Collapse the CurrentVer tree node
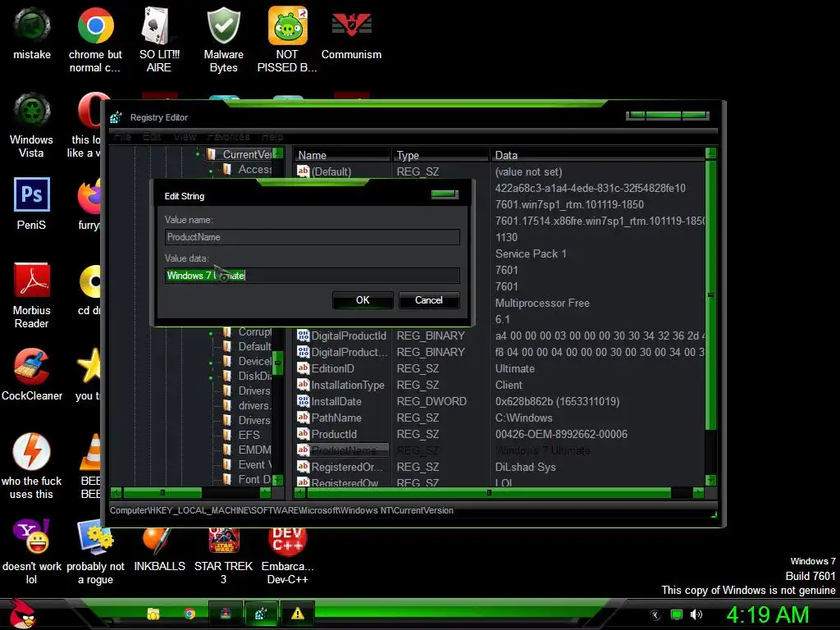Screen dimensions: 840x630 coord(198,154)
